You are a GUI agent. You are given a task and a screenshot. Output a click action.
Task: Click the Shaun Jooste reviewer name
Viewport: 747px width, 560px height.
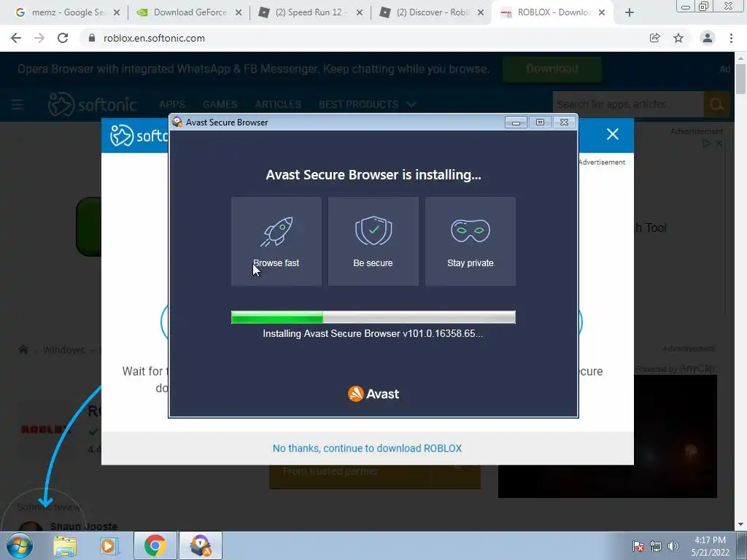coord(84,526)
